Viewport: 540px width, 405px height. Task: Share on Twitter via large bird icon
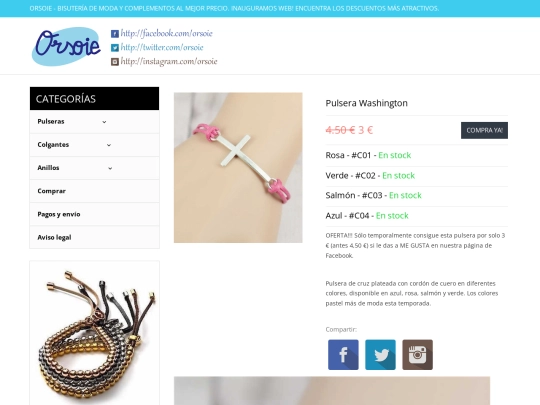(380, 355)
